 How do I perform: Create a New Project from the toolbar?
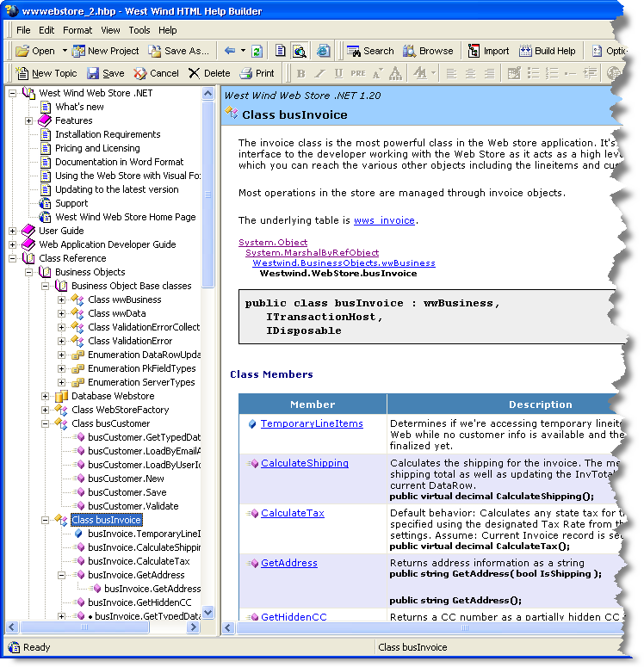click(x=105, y=51)
